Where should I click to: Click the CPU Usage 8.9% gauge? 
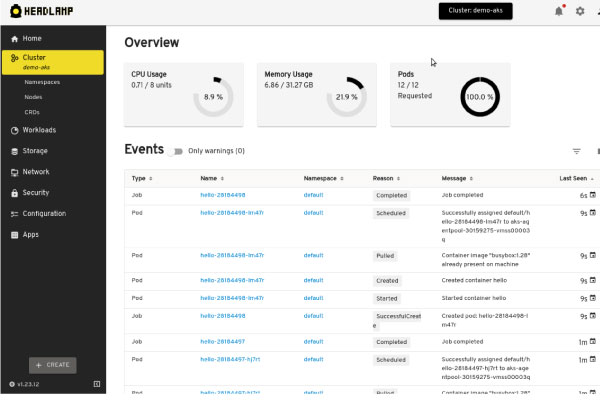pos(213,97)
